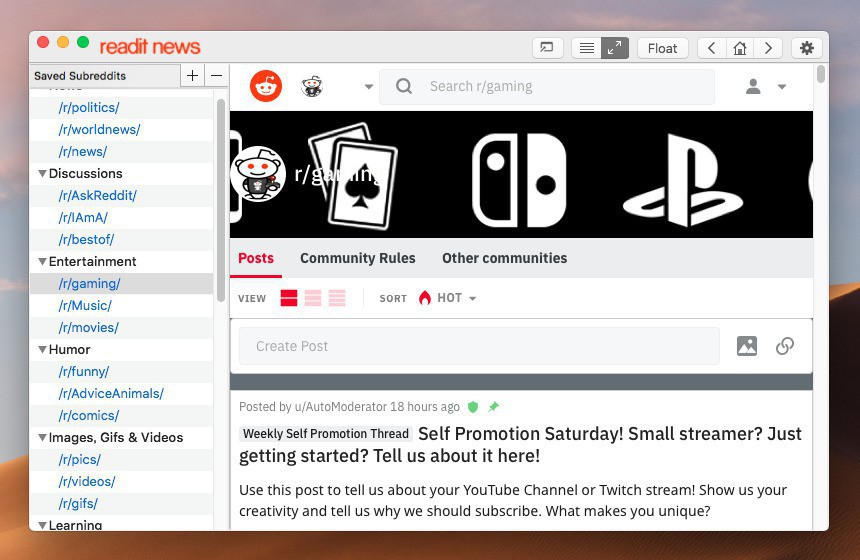This screenshot has width=860, height=560.
Task: Collapse the Entertainment group
Action: (42, 262)
